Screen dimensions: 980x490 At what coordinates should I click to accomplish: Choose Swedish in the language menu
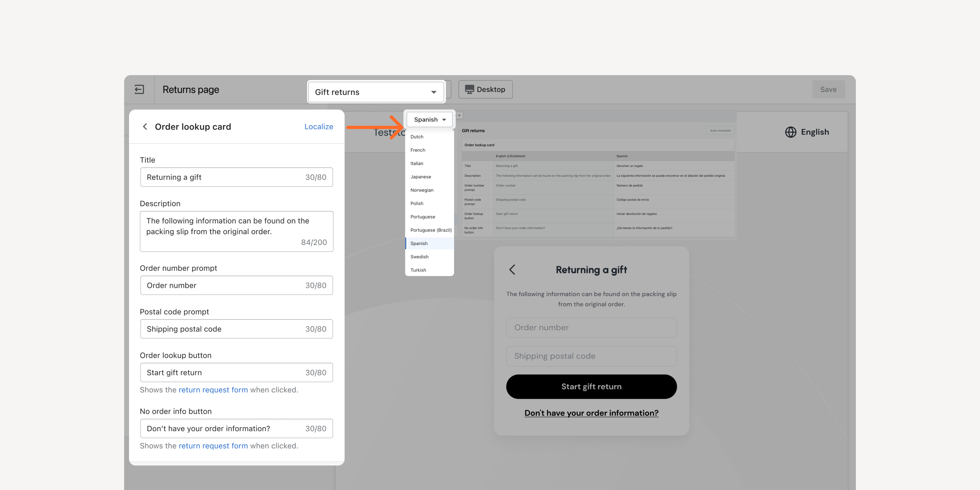click(430, 257)
